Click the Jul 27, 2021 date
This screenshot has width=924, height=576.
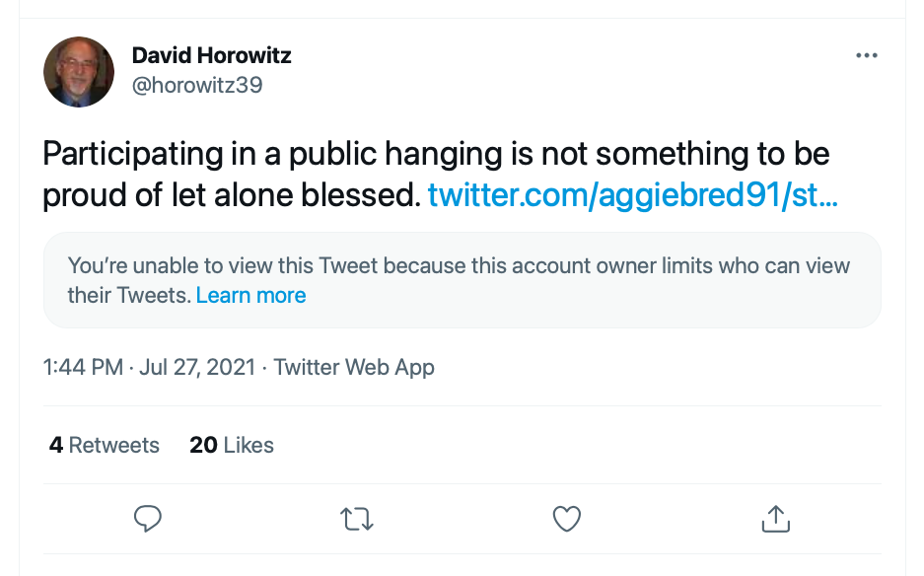click(197, 368)
